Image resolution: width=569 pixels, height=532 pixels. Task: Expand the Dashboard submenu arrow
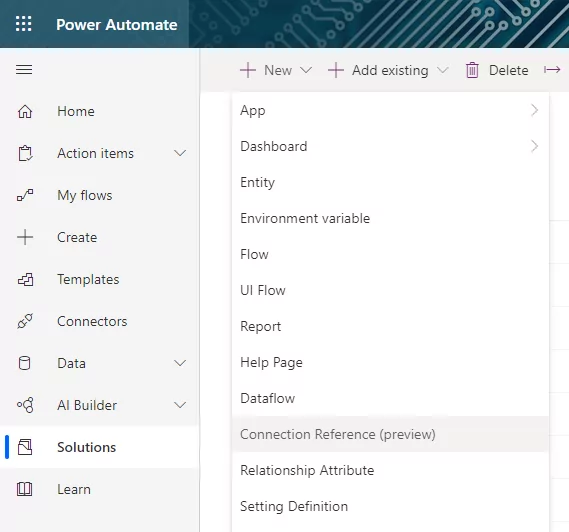(x=534, y=146)
